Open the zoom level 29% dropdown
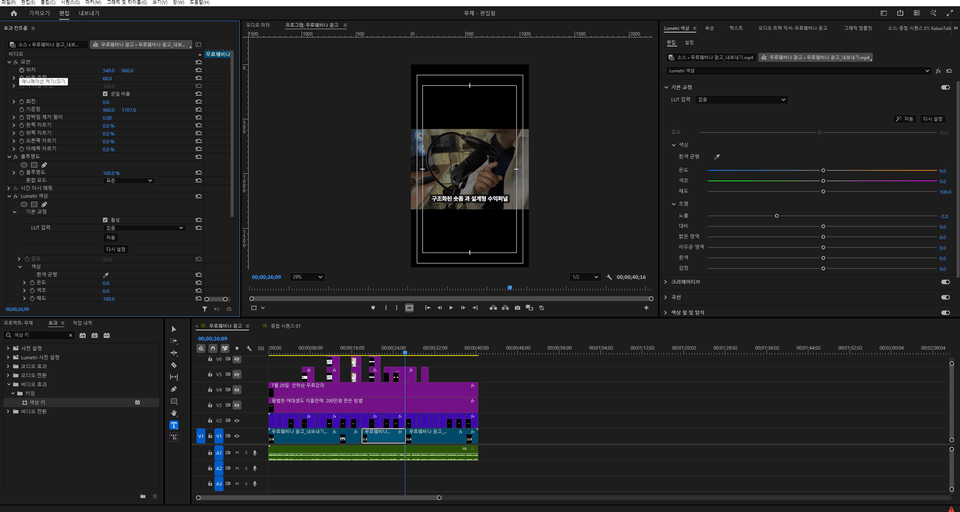960x512 pixels. click(307, 277)
